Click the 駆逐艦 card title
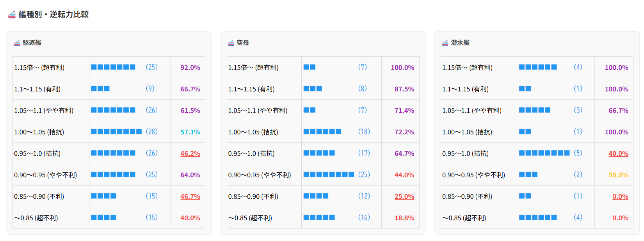 (x=32, y=43)
